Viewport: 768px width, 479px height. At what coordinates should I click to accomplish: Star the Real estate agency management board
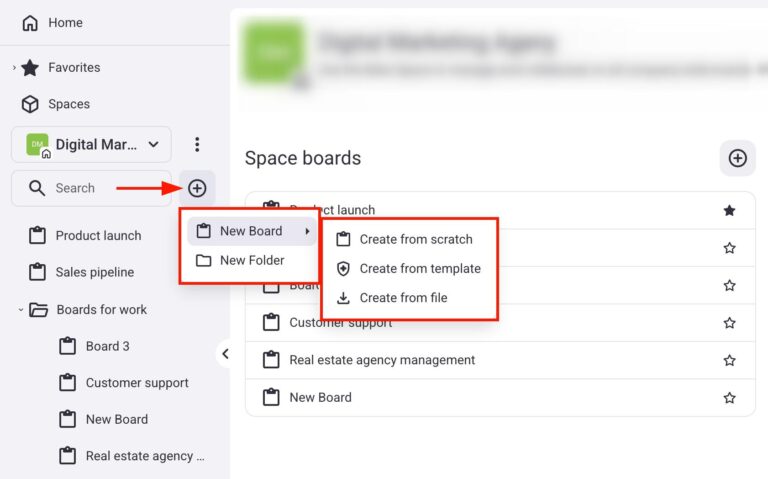pyautogui.click(x=729, y=360)
